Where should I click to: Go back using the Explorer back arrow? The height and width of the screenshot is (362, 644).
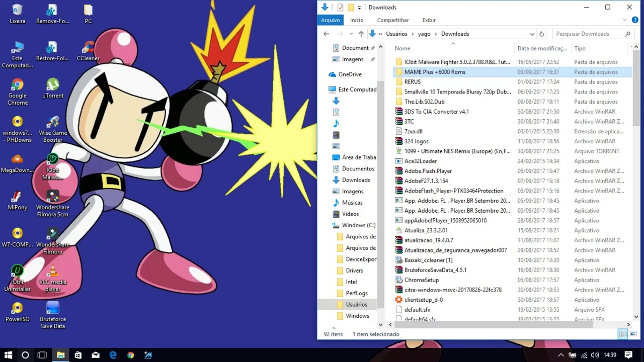(326, 34)
